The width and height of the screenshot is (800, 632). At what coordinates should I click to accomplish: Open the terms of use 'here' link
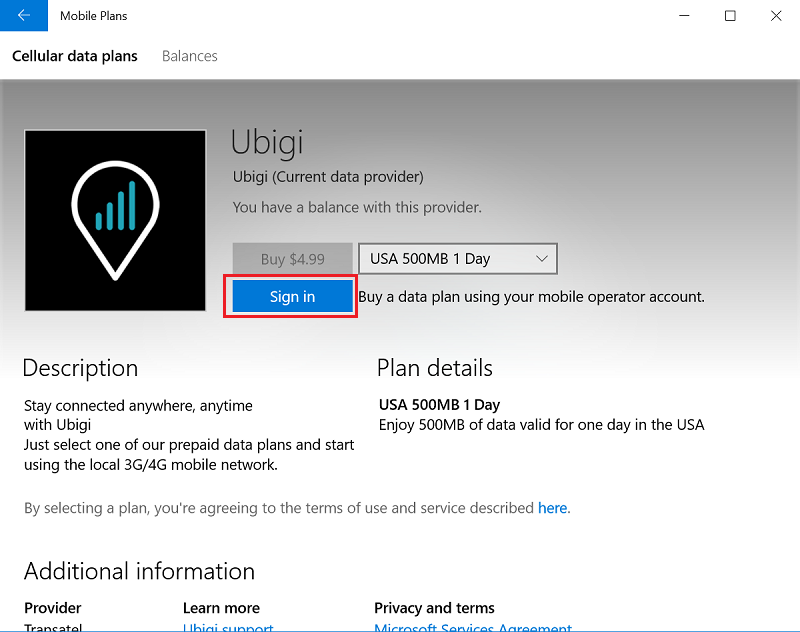point(552,508)
